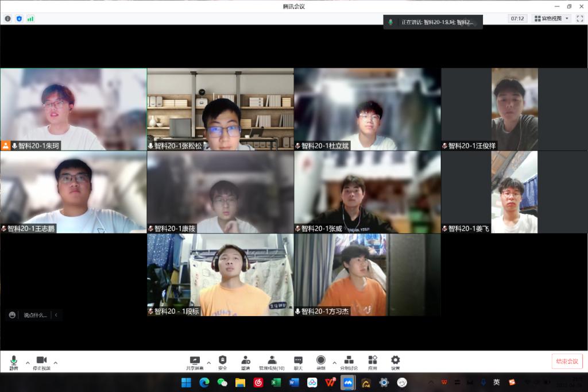Toggle fullscreen mode in top-right corner
Viewport: 588px width, 392px height.
tap(579, 18)
